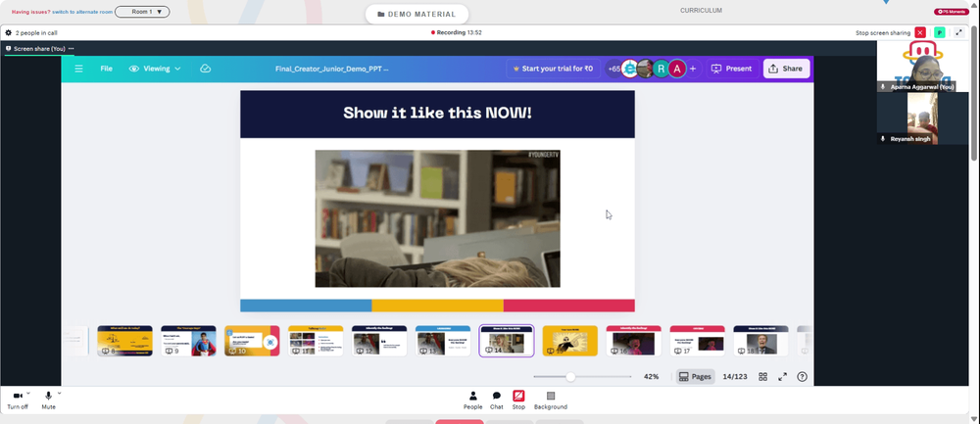Toggle the Pages thumbnail strip
This screenshot has width=980, height=424.
[x=695, y=377]
